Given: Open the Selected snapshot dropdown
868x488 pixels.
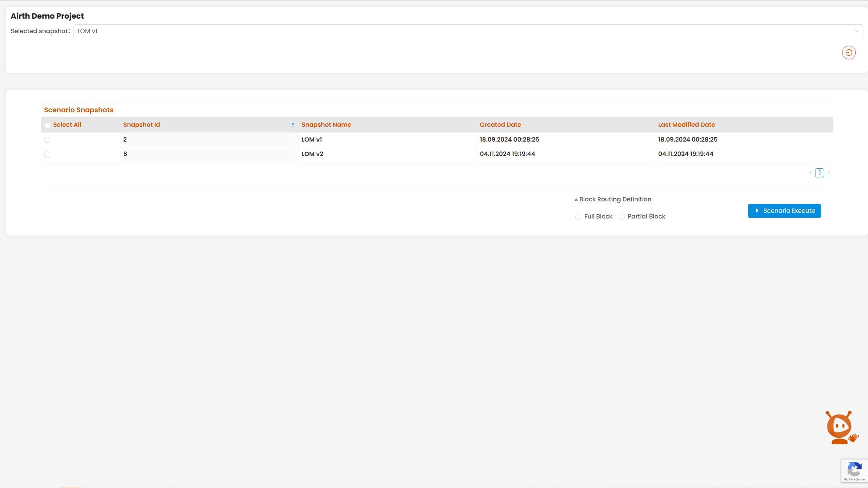Looking at the screenshot, I should pyautogui.click(x=457, y=31).
